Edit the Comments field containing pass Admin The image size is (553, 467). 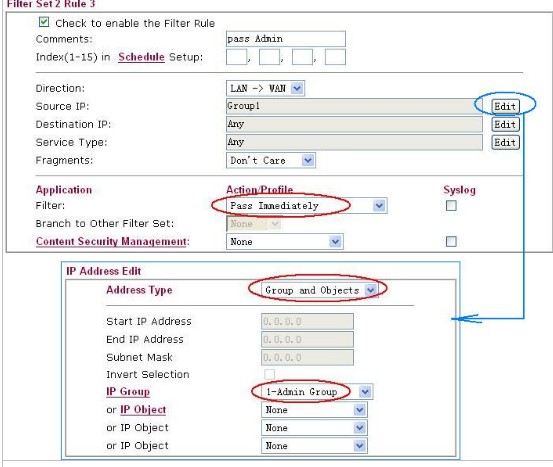[x=286, y=39]
